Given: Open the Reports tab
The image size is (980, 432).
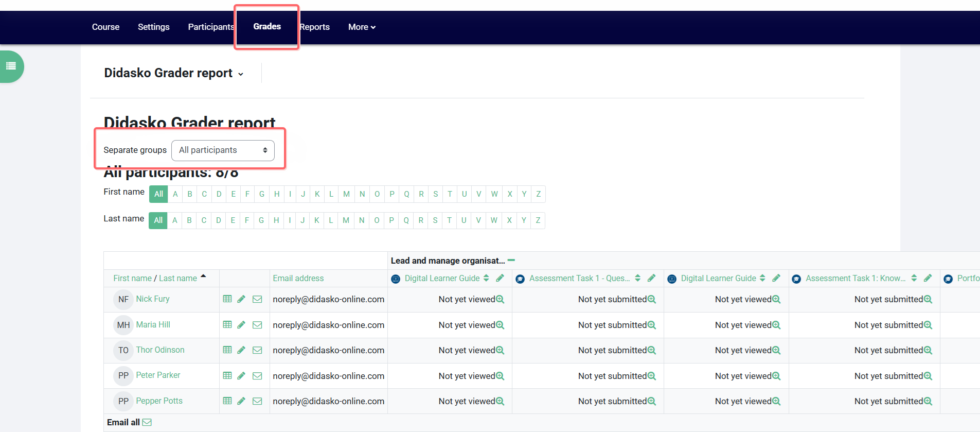Looking at the screenshot, I should [315, 27].
